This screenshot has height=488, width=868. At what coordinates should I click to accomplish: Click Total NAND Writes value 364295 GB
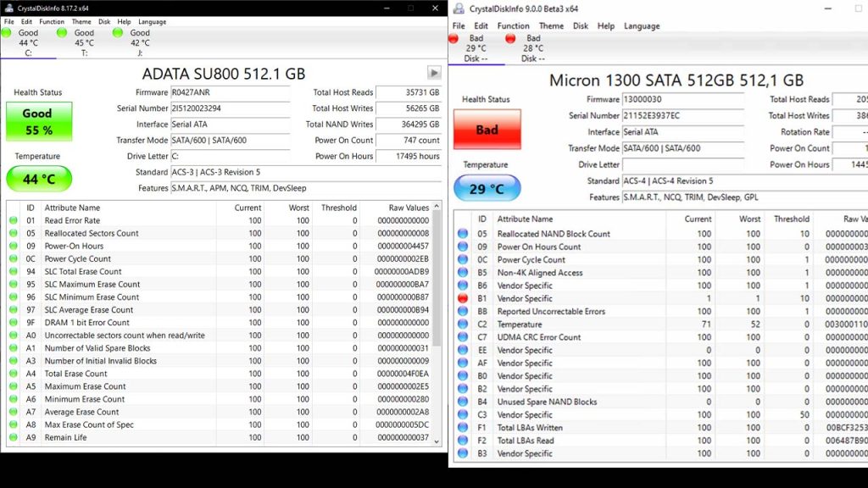pos(409,125)
